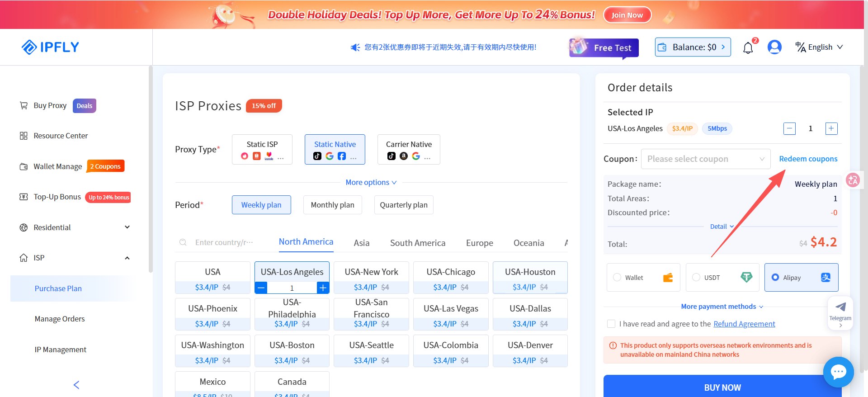The image size is (868, 397).
Task: Click minus on USA-Los Angeles card
Action: tap(261, 288)
